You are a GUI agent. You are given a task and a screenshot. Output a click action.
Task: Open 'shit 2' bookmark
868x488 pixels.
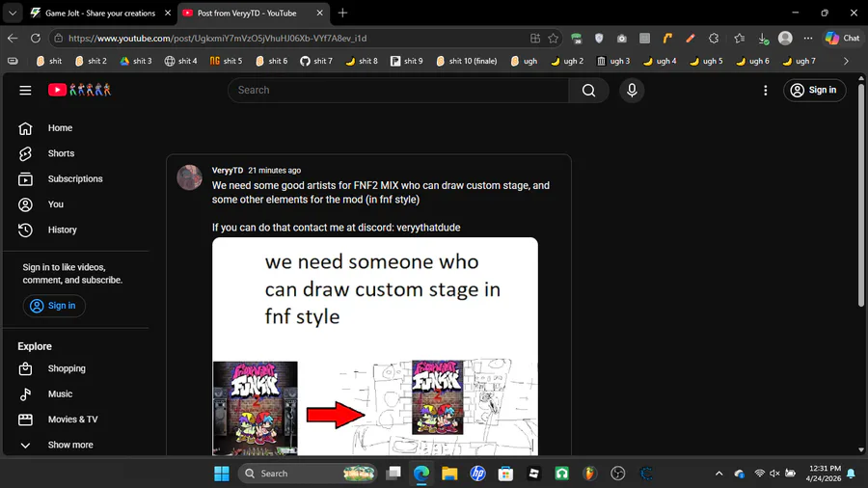[91, 61]
